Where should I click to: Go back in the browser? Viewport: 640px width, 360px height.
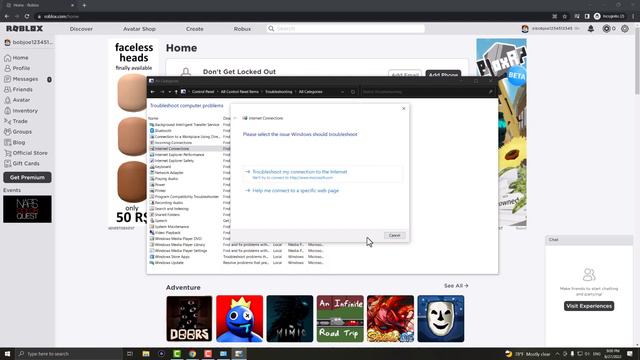[x=7, y=16]
